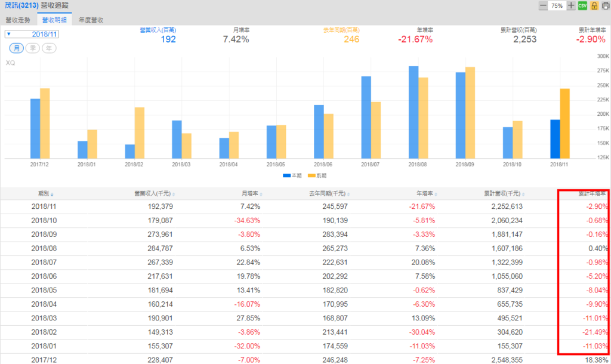Click the yellow padlock icon
611x364 pixels.
[x=594, y=6]
